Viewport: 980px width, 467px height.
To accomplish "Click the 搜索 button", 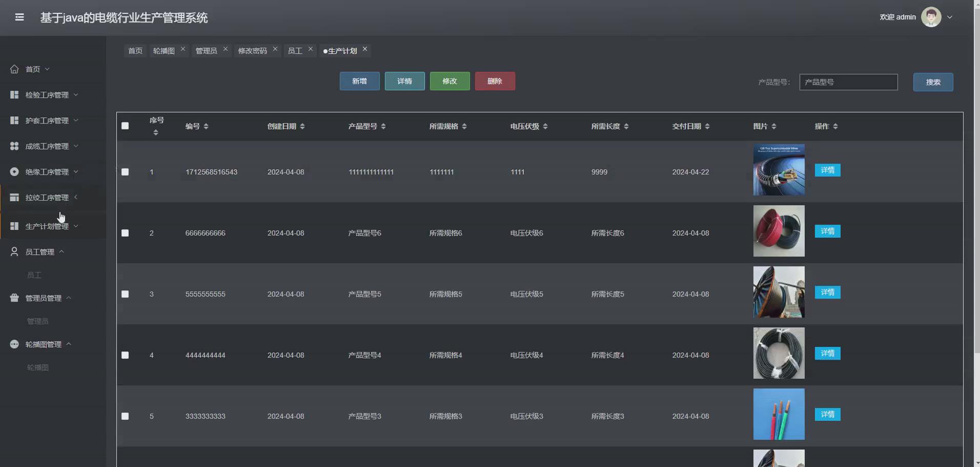I will [933, 82].
